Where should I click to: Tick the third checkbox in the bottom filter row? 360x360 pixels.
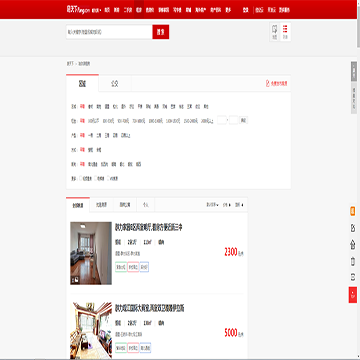click(x=108, y=178)
